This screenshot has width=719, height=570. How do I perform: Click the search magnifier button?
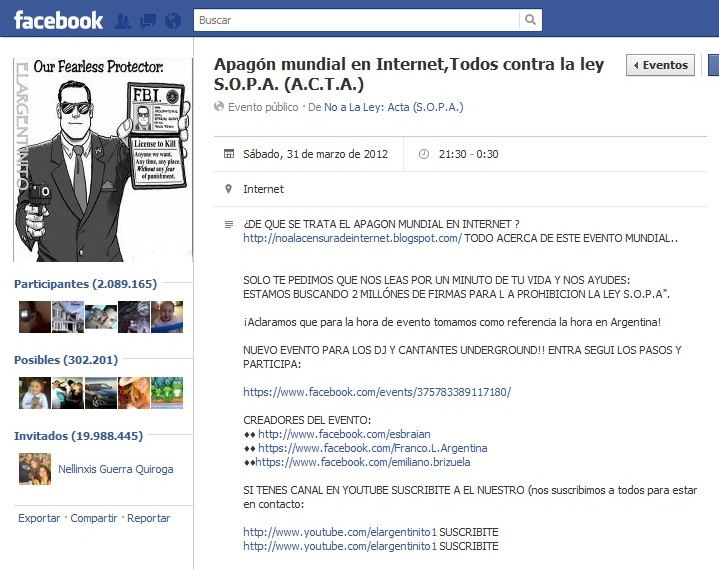pos(530,20)
